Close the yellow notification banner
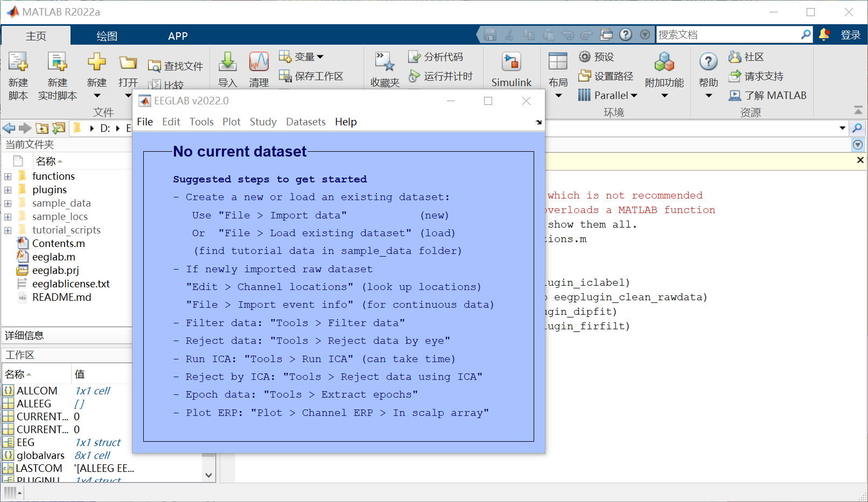This screenshot has height=502, width=868. 860,160
